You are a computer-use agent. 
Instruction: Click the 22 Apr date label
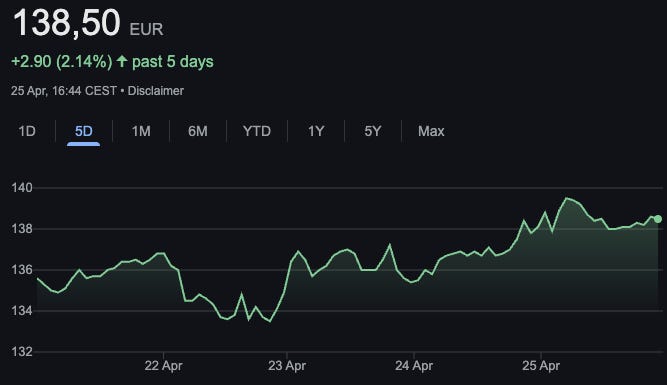[x=163, y=365]
